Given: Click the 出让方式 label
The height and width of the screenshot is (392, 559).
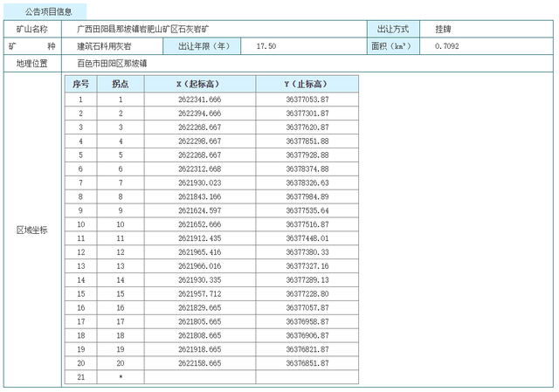Looking at the screenshot, I should click(393, 29).
